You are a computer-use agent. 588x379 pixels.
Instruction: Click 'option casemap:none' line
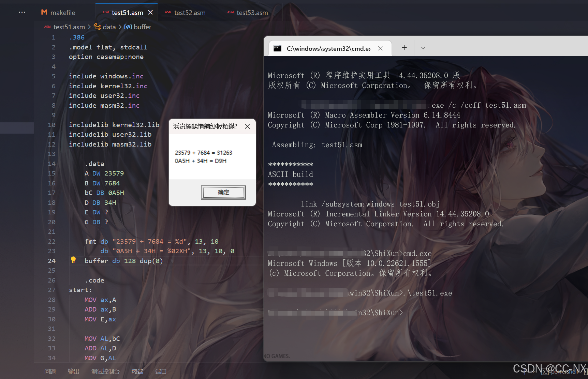click(x=106, y=57)
